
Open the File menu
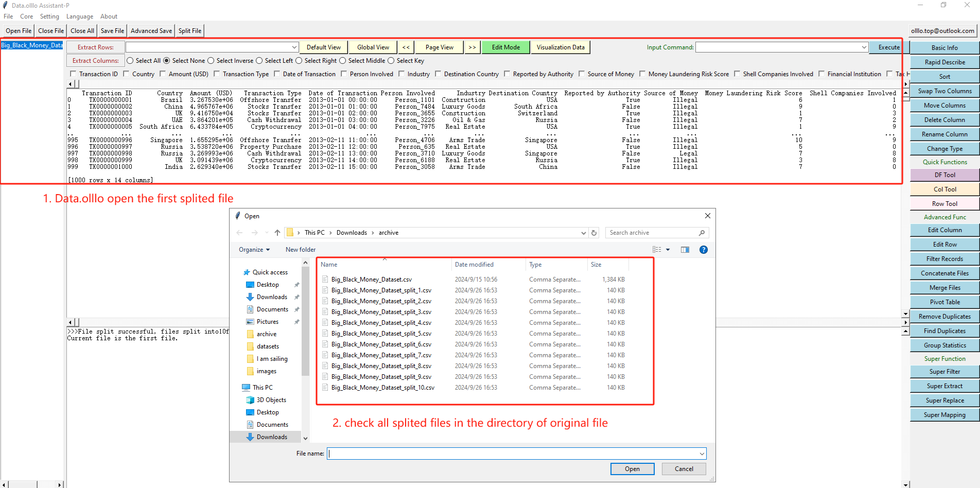(x=8, y=16)
